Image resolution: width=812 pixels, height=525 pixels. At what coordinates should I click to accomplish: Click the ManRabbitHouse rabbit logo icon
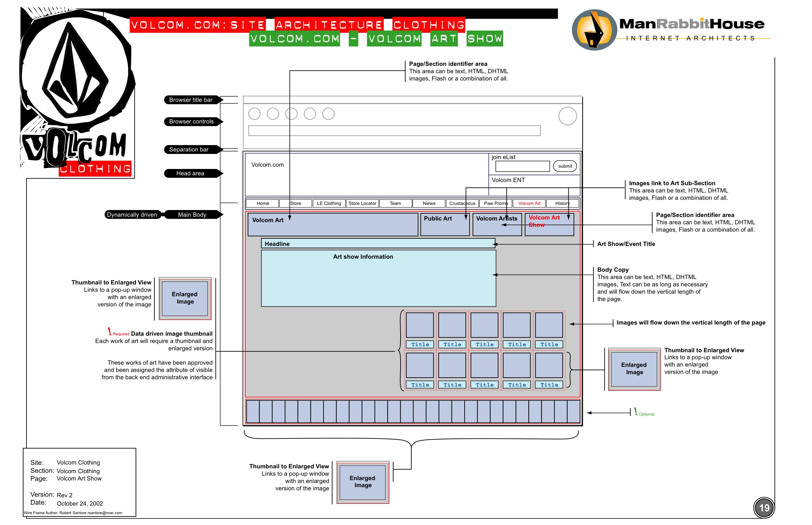point(594,30)
